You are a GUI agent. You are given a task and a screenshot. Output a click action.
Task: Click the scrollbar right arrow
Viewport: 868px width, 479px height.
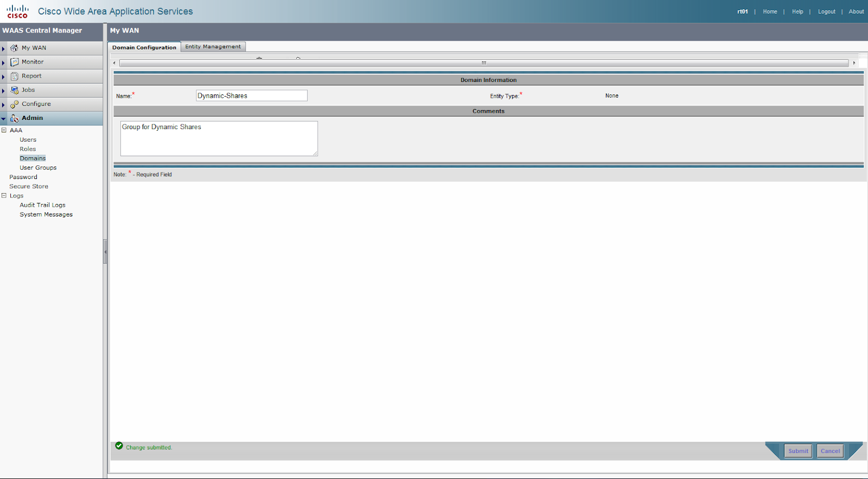pyautogui.click(x=854, y=63)
